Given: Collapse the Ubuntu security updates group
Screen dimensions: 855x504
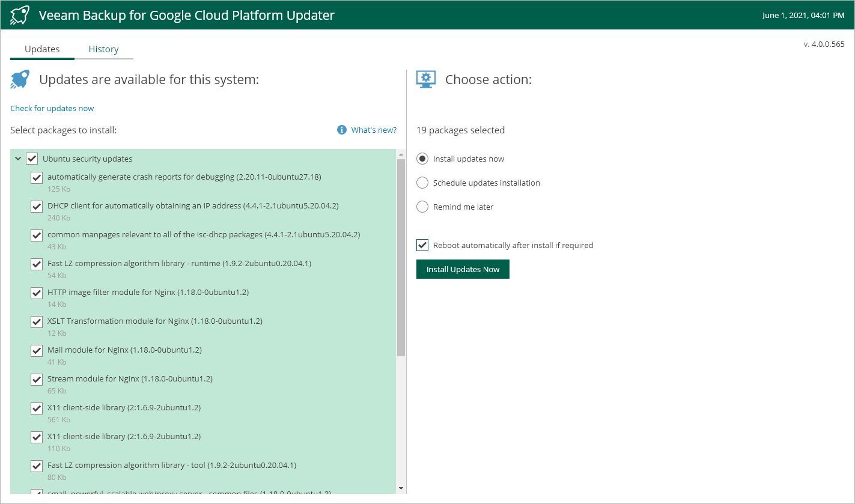Looking at the screenshot, I should (x=17, y=159).
